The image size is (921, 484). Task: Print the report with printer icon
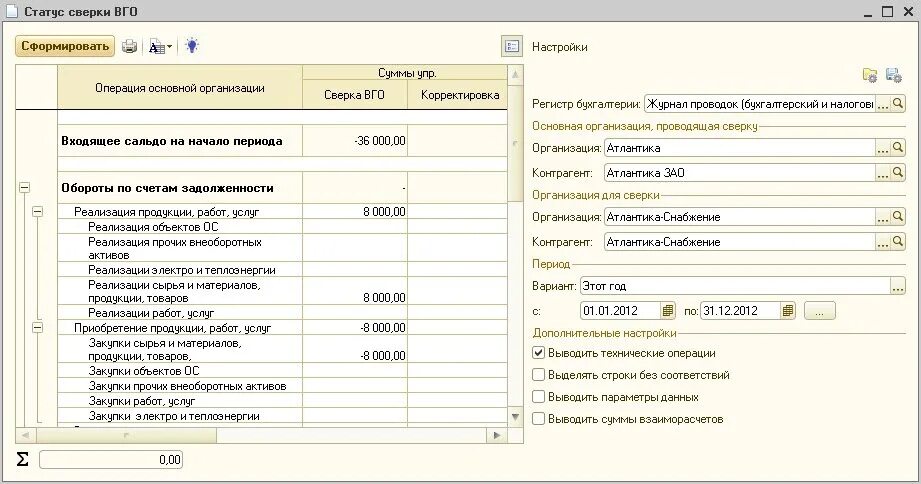[x=129, y=46]
